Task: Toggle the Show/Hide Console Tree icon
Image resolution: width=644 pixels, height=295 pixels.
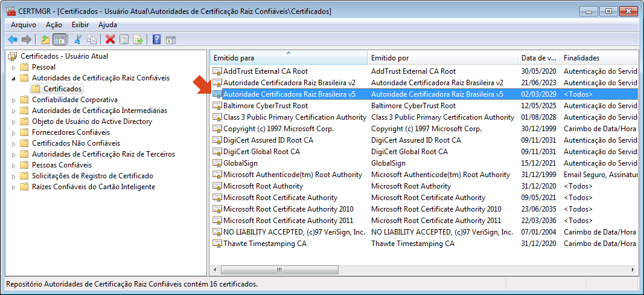Action: coord(59,40)
